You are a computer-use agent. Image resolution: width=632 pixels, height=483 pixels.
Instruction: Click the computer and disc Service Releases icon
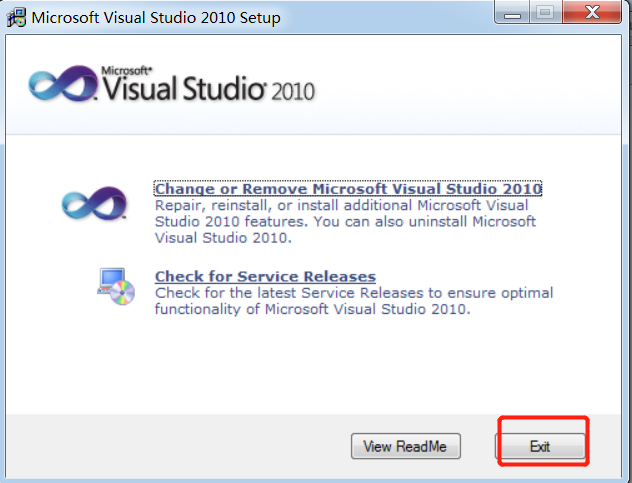[116, 287]
